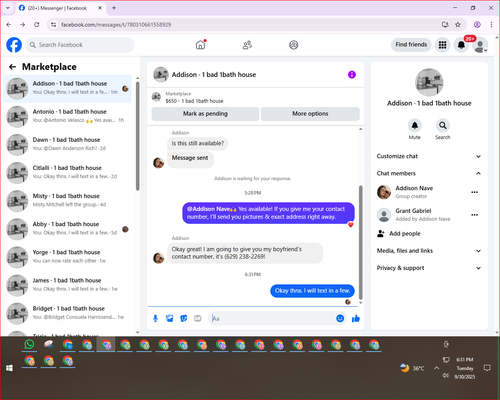Expand Customize chat section
Viewport: 500px width, 400px height.
pyautogui.click(x=429, y=156)
